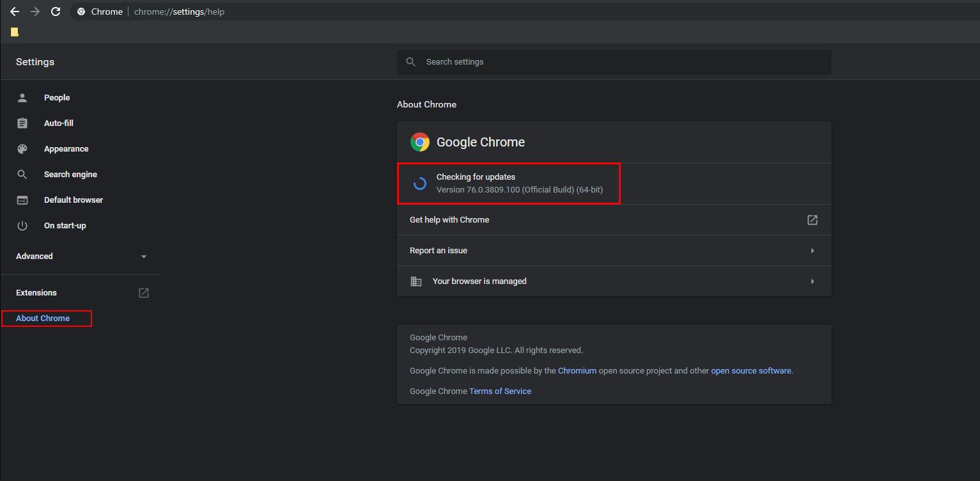This screenshot has width=980, height=481.
Task: Reload the page with the refresh icon
Action: (x=56, y=12)
